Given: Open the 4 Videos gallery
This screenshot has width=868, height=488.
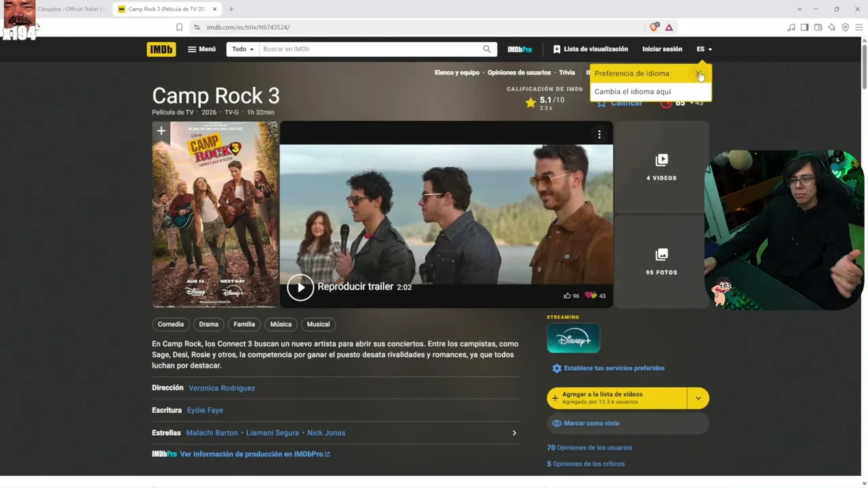Looking at the screenshot, I should pyautogui.click(x=661, y=167).
